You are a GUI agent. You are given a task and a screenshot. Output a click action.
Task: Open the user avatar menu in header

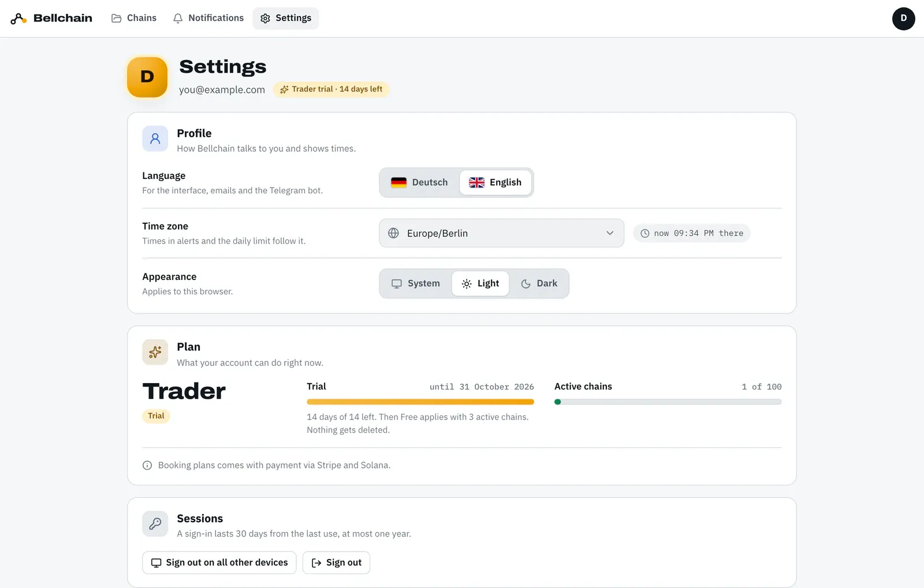(x=903, y=18)
